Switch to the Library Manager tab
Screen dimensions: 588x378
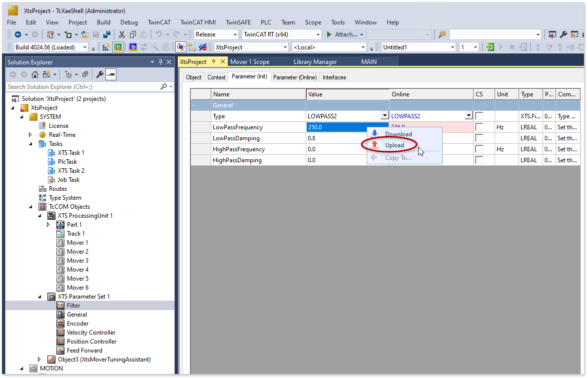(x=315, y=62)
